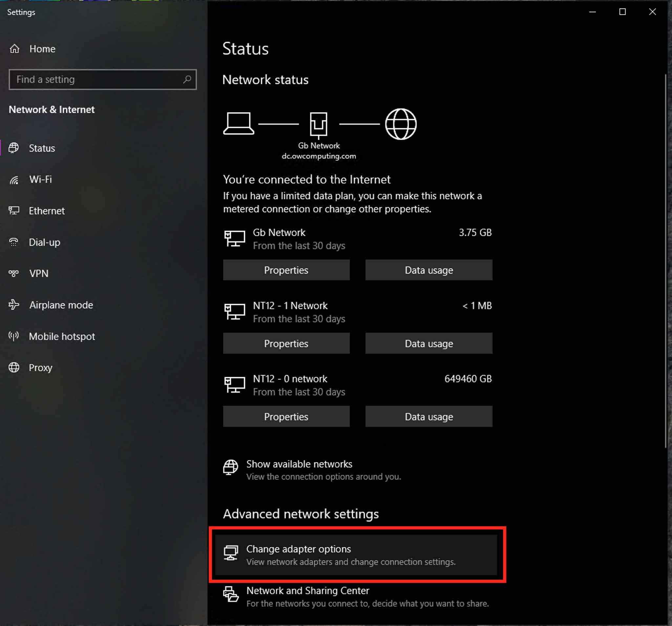Click Show available networks

[x=299, y=465]
